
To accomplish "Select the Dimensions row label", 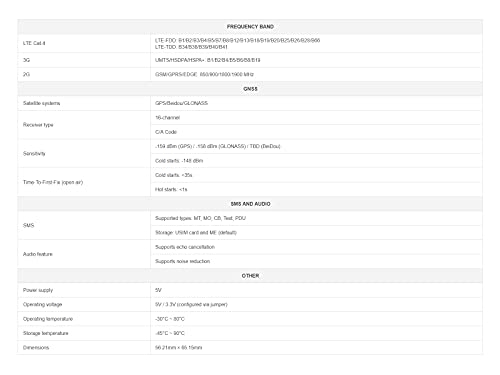I will [x=36, y=347].
